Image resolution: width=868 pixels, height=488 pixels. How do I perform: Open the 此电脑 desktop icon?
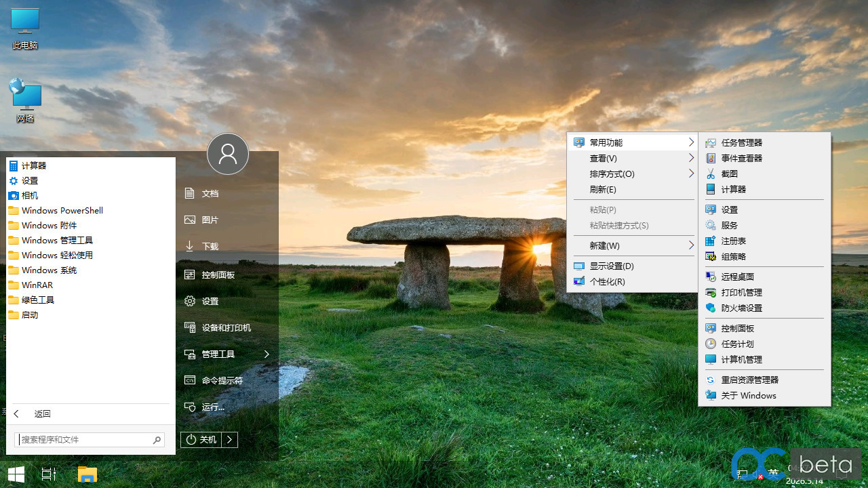25,29
